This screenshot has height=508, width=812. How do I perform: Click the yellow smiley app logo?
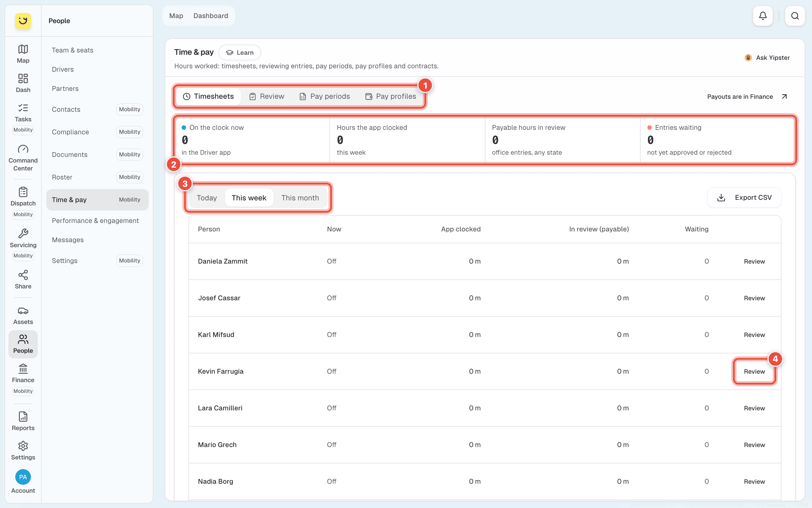[23, 21]
